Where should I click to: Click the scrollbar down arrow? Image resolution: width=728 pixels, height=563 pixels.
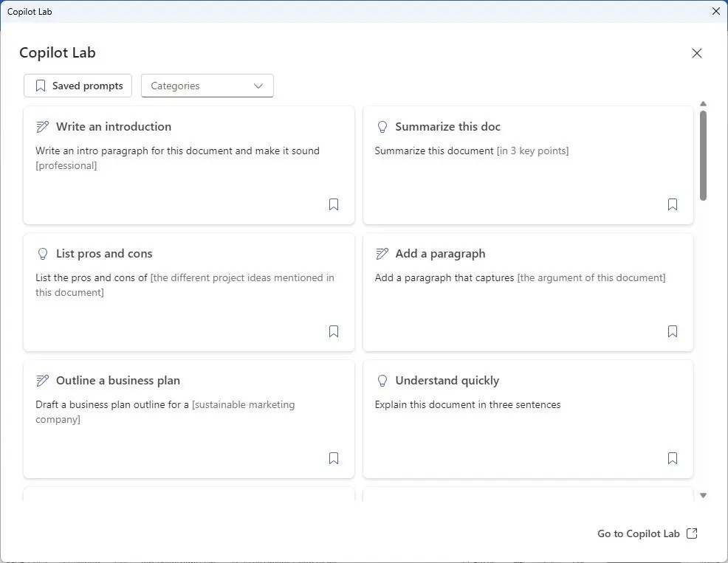tap(704, 496)
